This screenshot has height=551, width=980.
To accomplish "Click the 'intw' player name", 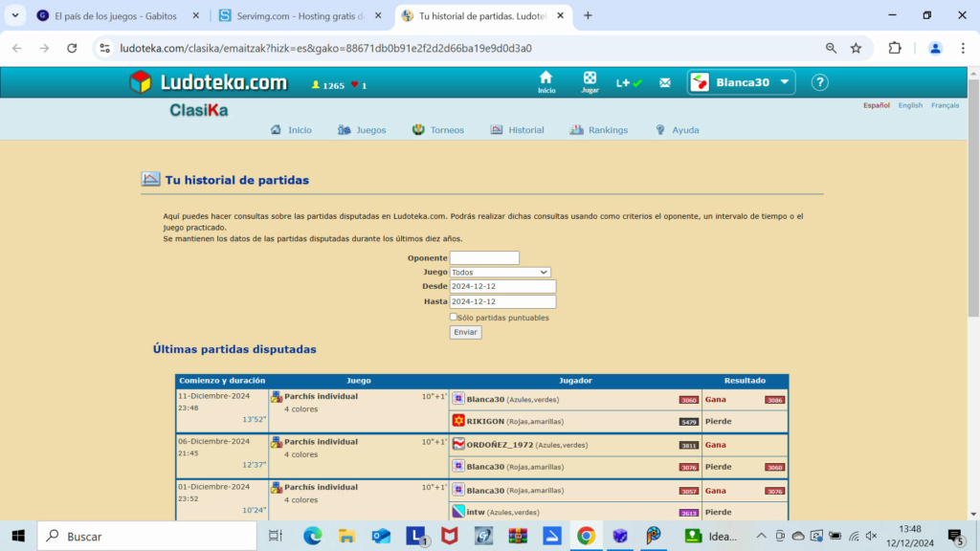I will [476, 513].
